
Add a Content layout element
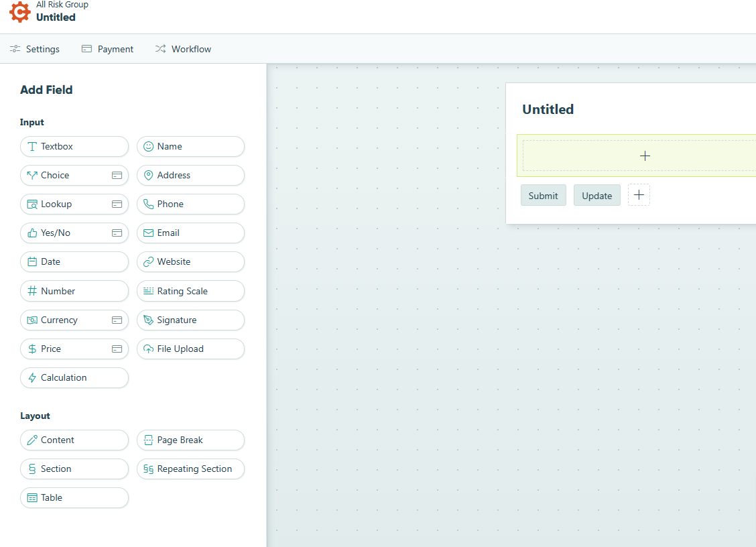pyautogui.click(x=74, y=440)
